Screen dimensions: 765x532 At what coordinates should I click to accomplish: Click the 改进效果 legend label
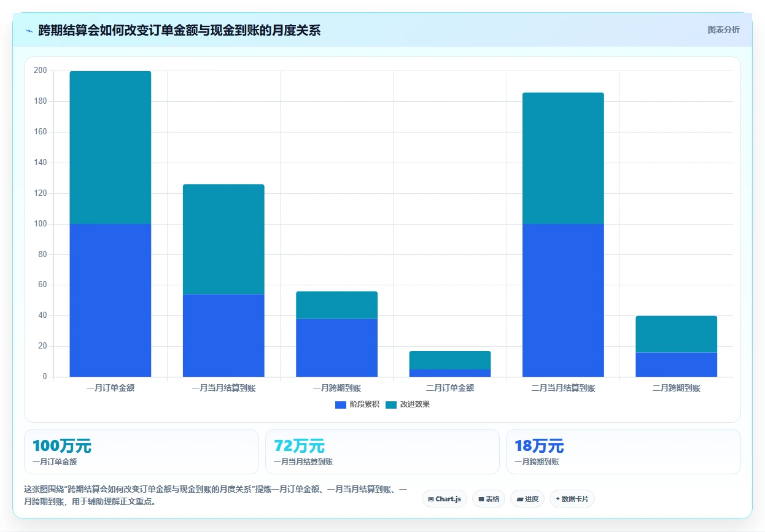pyautogui.click(x=415, y=404)
